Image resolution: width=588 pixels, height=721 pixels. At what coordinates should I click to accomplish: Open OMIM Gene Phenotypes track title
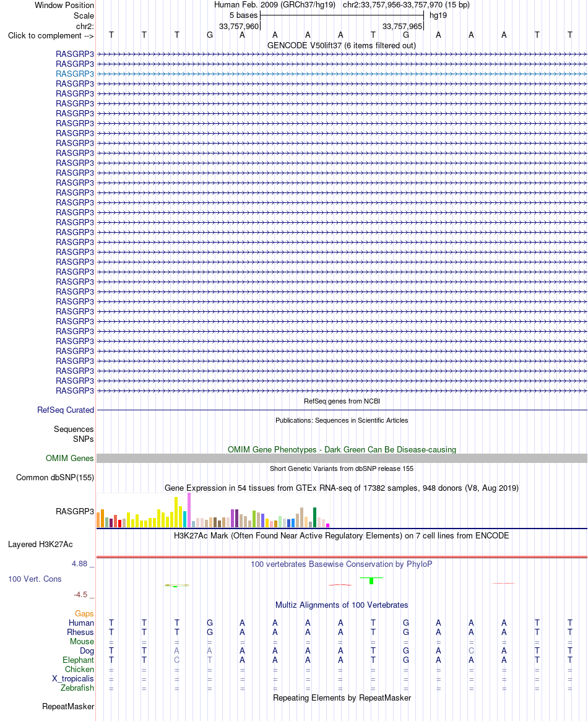[x=342, y=449]
